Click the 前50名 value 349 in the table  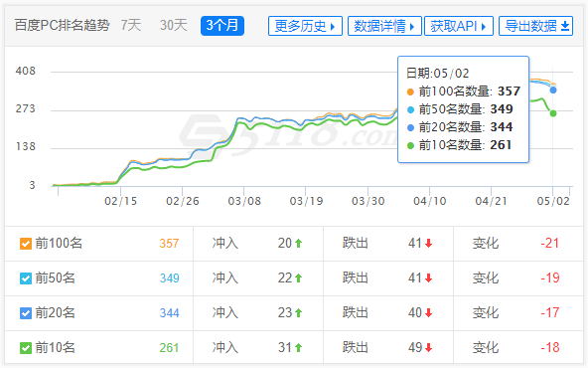tap(169, 278)
